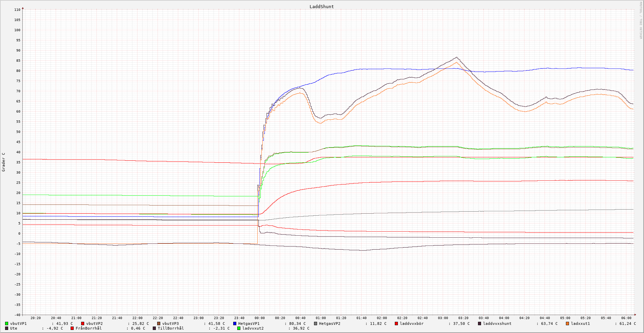Viewport: 644px width, 333px height.
Task: Click the HetgasVP1 legend label text
Action: coord(249,324)
